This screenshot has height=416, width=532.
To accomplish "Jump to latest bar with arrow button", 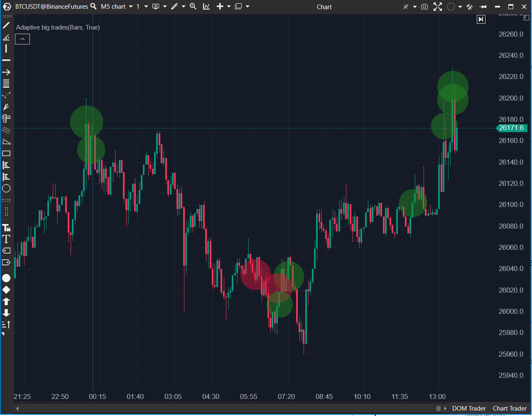I will (481, 19).
